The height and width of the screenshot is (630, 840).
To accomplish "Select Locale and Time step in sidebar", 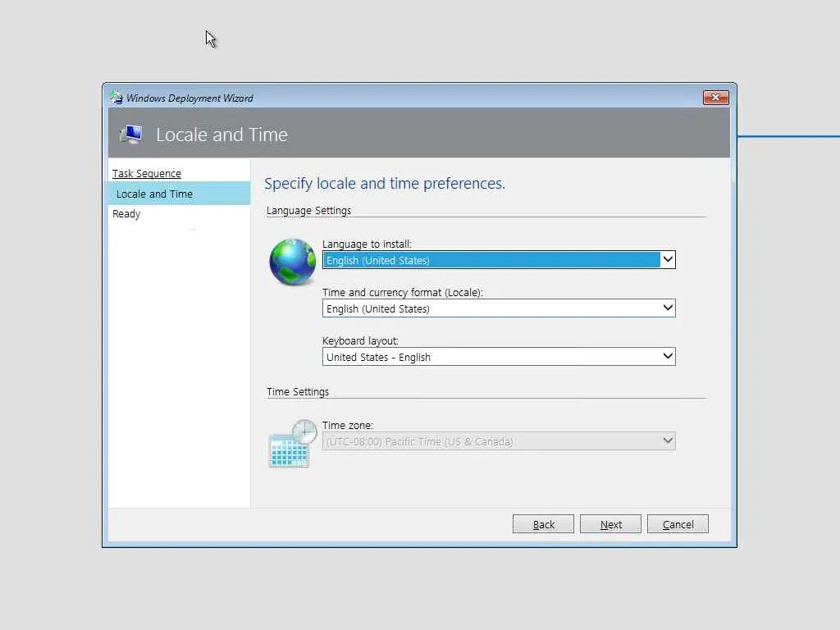I will (x=179, y=194).
